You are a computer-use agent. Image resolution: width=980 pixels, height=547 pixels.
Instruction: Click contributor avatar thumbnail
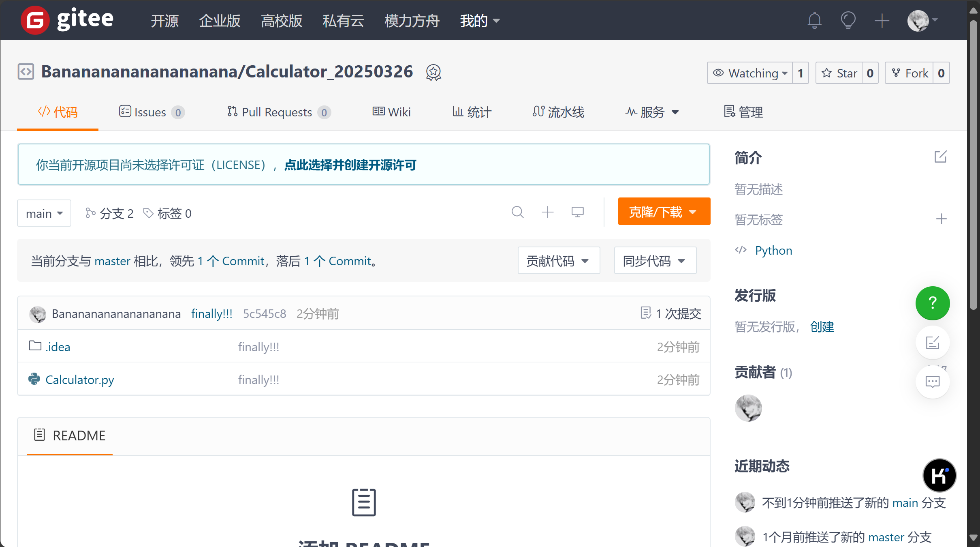[748, 408]
